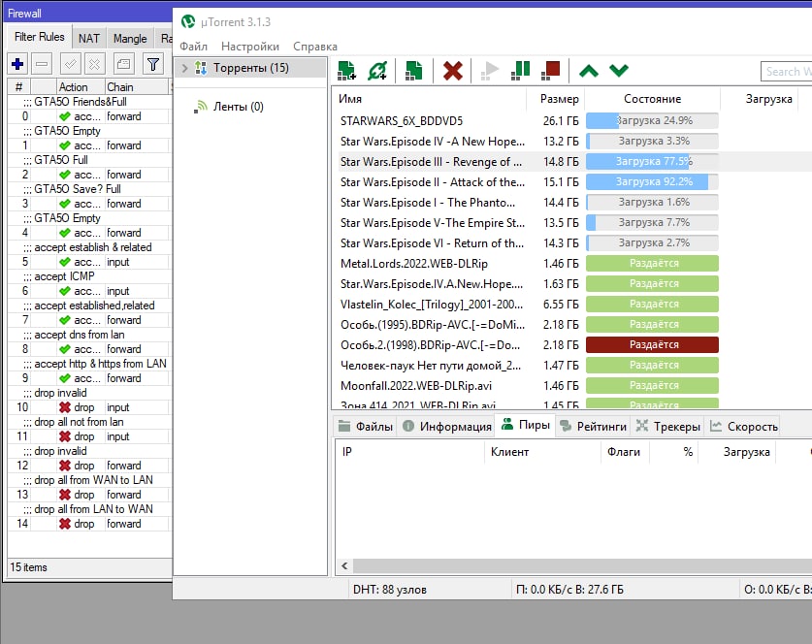Click the red X Remove torrent icon
This screenshot has width=812, height=644.
453,71
